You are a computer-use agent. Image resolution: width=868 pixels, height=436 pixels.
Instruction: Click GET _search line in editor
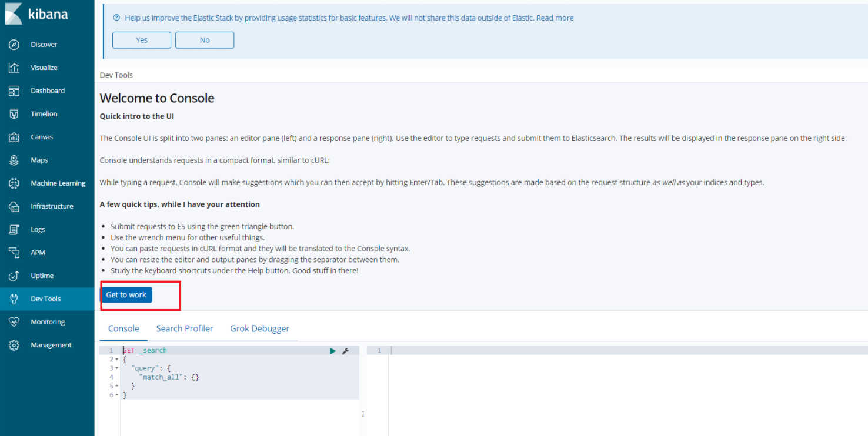click(x=145, y=350)
